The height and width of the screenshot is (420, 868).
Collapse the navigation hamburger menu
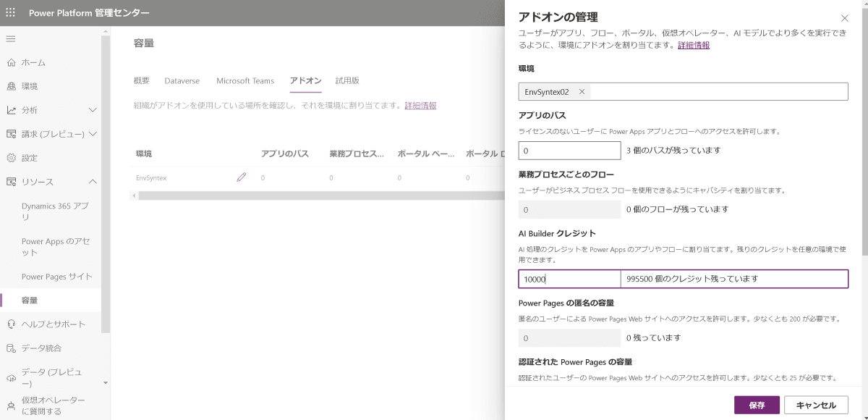pos(11,38)
